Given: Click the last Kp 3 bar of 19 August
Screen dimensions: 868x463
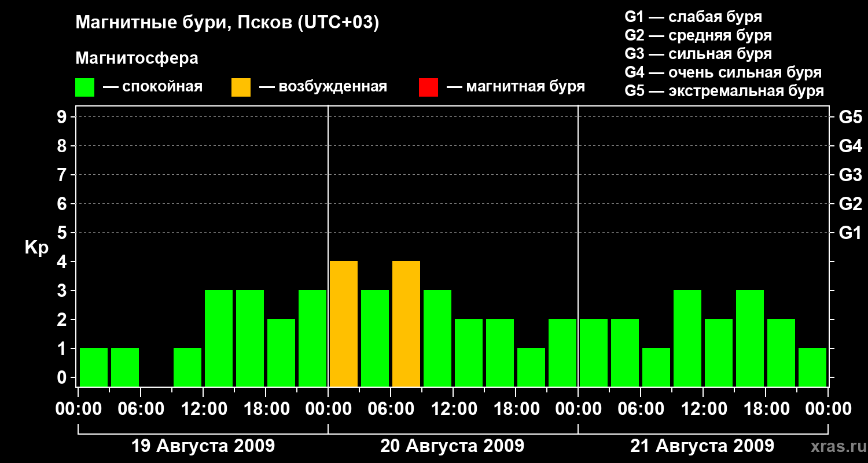Looking at the screenshot, I should pos(312,338).
